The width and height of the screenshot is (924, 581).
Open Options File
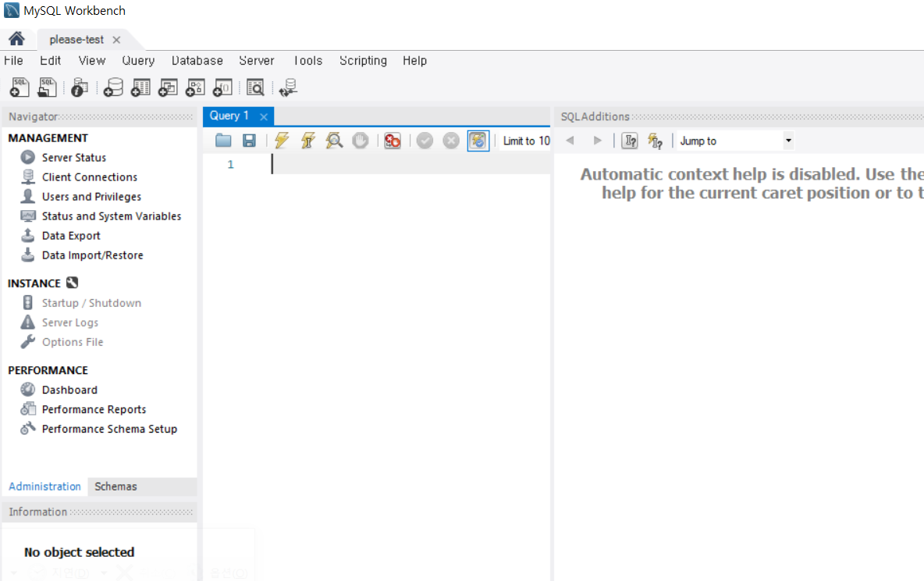[x=73, y=341]
